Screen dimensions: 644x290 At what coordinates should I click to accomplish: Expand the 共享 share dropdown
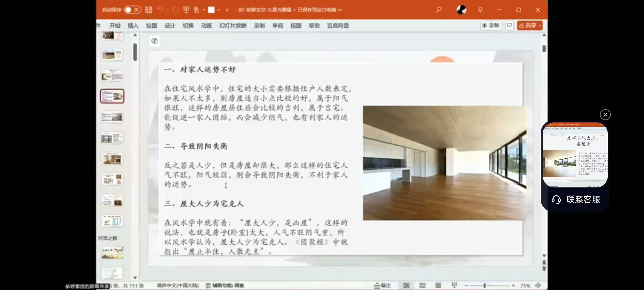click(x=540, y=26)
